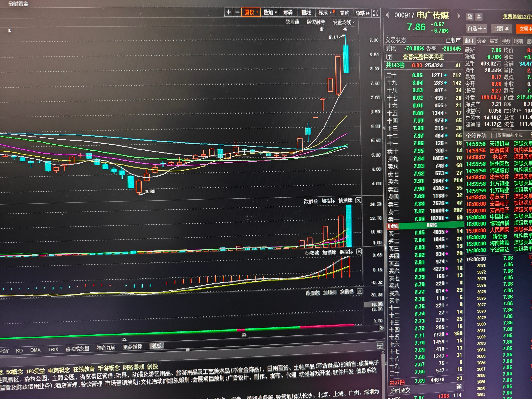Toggle fullscreen chart icon

375,13
